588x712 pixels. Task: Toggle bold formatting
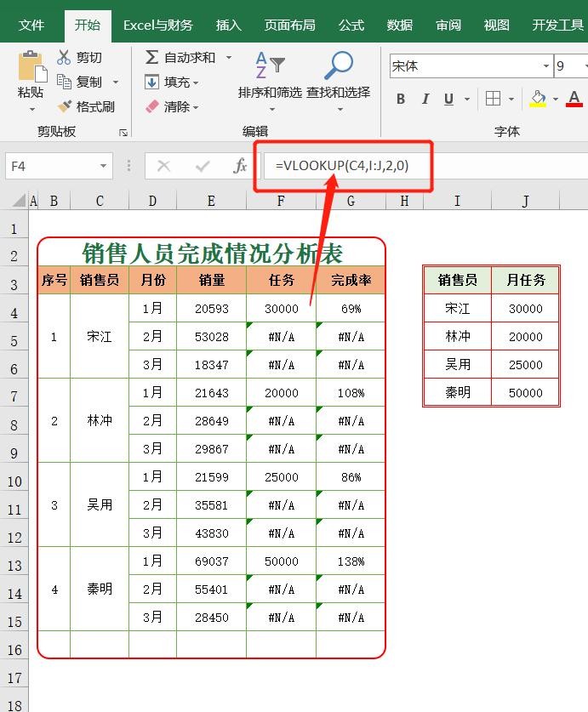pos(401,99)
